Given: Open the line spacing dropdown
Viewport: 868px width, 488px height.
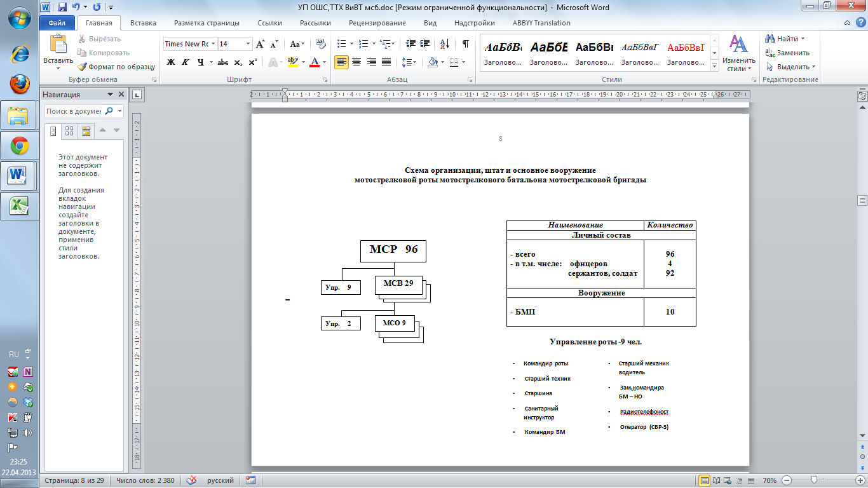Looking at the screenshot, I should pos(410,62).
